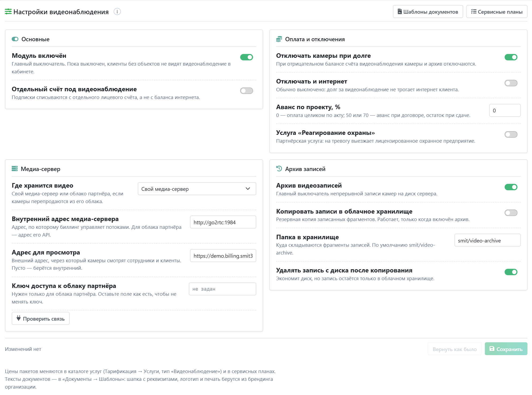This screenshot has height=395, width=532.
Task: Click the Папка в хранилище input
Action: [x=487, y=241]
